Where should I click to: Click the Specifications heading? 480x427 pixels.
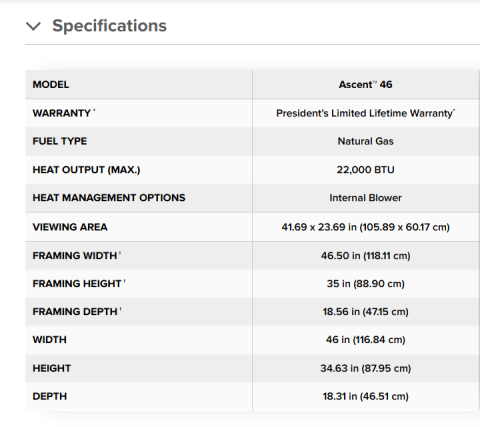point(109,26)
